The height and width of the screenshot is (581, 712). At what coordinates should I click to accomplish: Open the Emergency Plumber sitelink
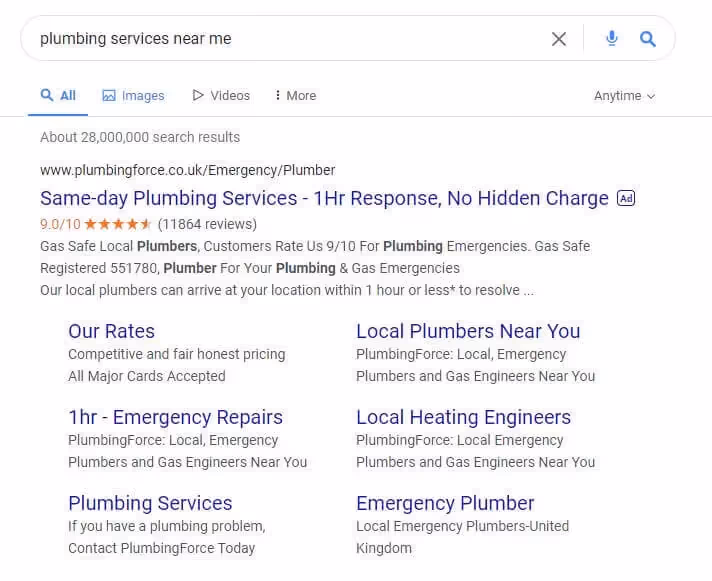pos(445,503)
